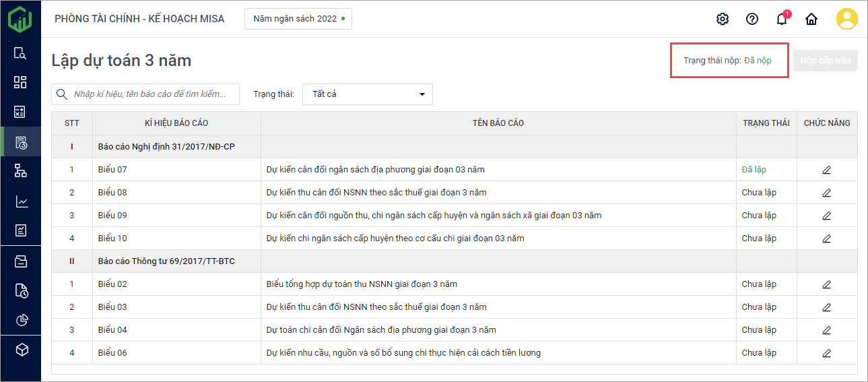Go to home via house icon
The width and height of the screenshot is (868, 382).
point(811,19)
